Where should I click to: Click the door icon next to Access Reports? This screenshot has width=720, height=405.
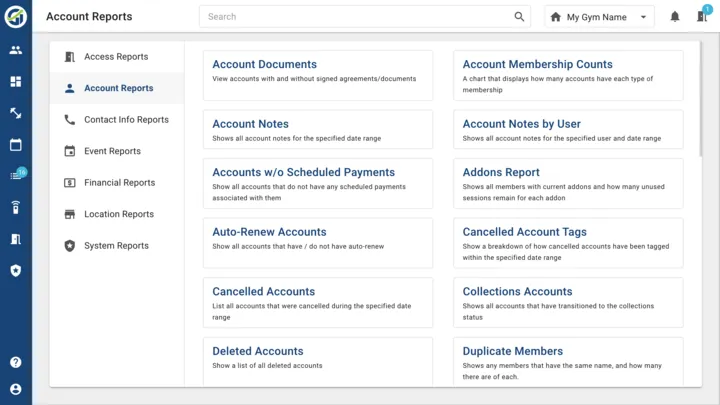pos(69,56)
